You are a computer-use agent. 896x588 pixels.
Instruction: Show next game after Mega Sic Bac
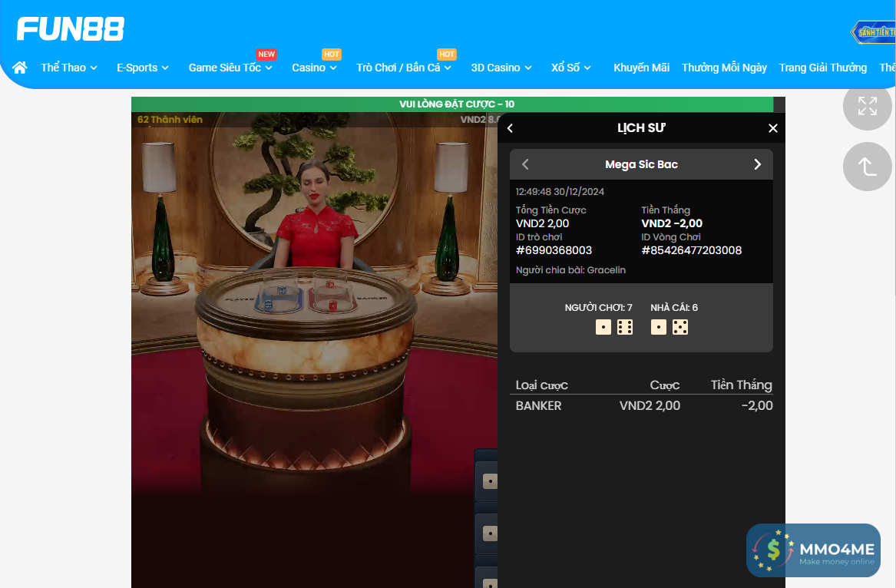coord(757,164)
